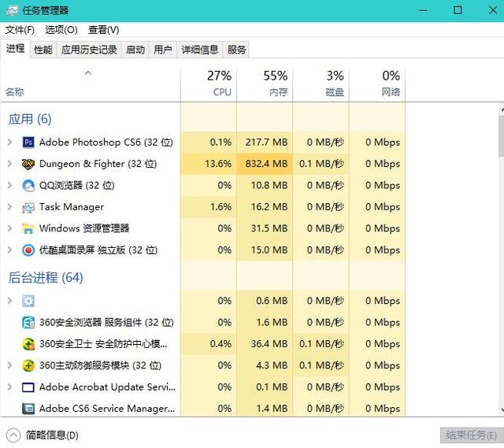Open the 启动 tab

(135, 50)
